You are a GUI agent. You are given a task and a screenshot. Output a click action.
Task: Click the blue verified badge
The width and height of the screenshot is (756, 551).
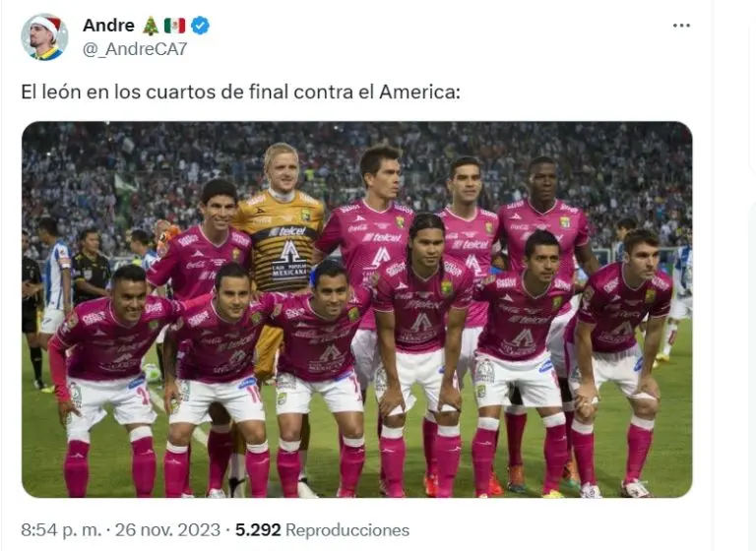click(200, 26)
